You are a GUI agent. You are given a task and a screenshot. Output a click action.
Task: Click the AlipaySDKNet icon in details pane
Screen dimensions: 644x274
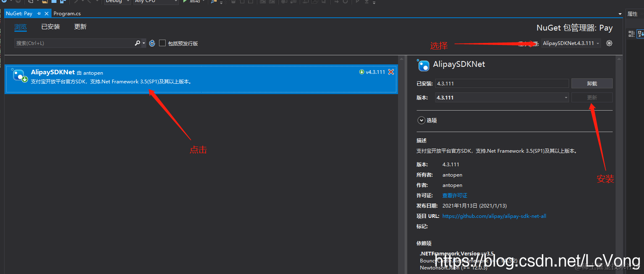click(424, 65)
